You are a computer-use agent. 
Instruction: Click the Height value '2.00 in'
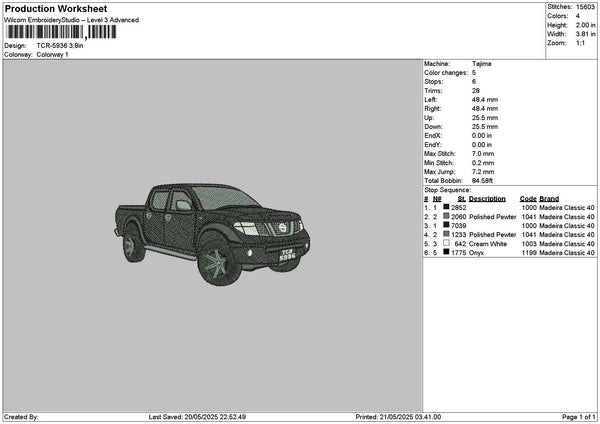pos(585,25)
